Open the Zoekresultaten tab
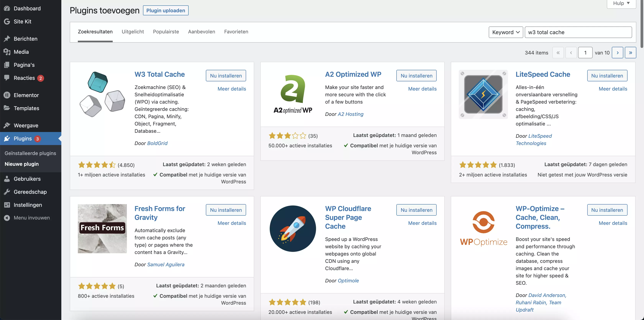 95,32
